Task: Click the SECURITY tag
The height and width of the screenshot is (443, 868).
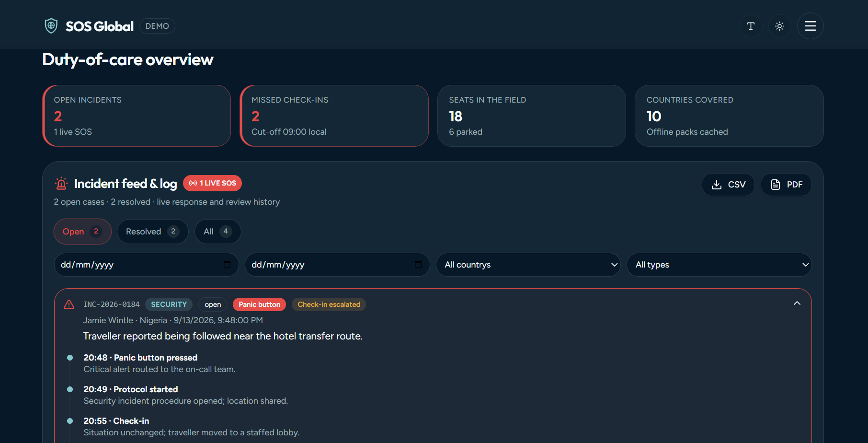Action: [x=169, y=304]
